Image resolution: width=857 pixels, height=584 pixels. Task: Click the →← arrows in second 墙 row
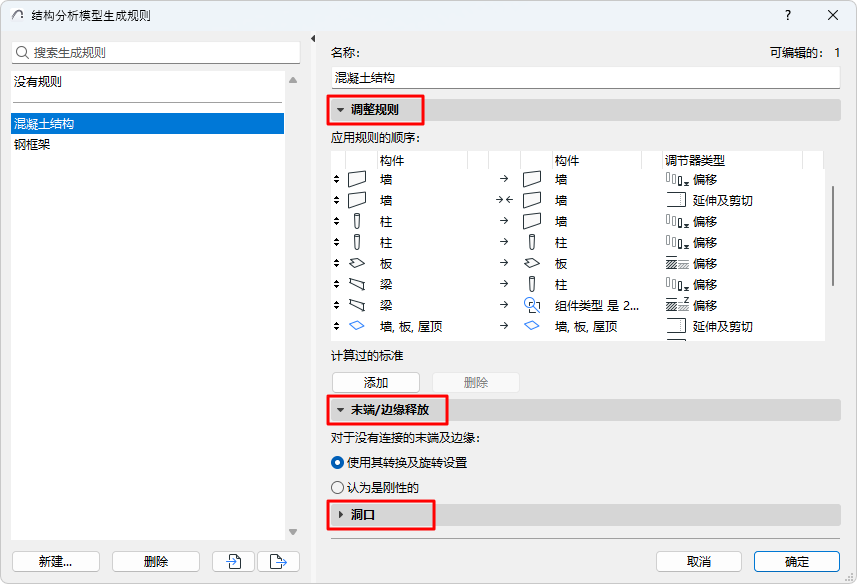coord(504,200)
